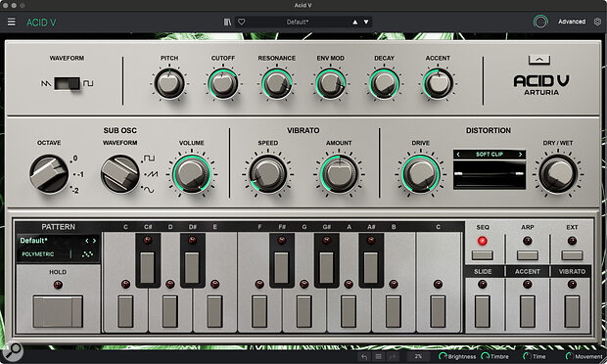This screenshot has height=364, width=607.
Task: Toggle the Polymetric mode
Action: click(x=38, y=254)
